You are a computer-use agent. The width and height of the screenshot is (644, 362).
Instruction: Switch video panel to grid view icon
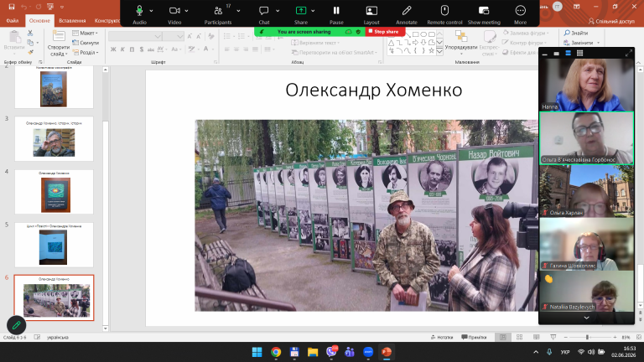pos(580,53)
